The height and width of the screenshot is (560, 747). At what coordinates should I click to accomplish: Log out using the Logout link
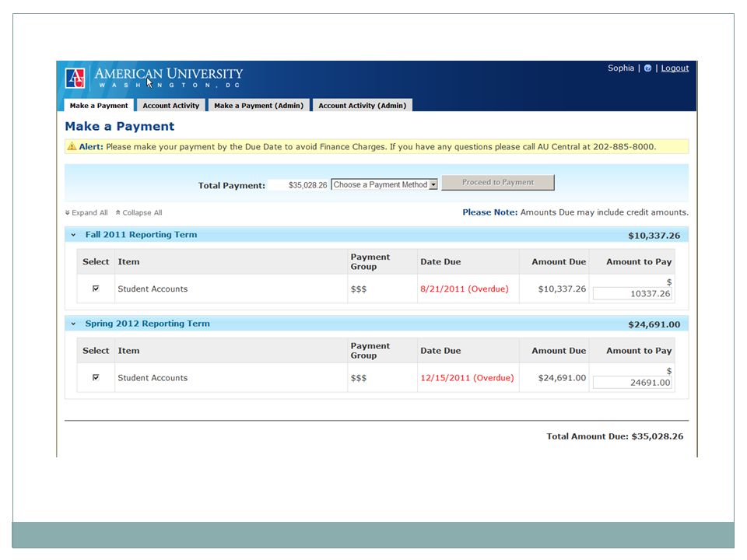click(675, 68)
